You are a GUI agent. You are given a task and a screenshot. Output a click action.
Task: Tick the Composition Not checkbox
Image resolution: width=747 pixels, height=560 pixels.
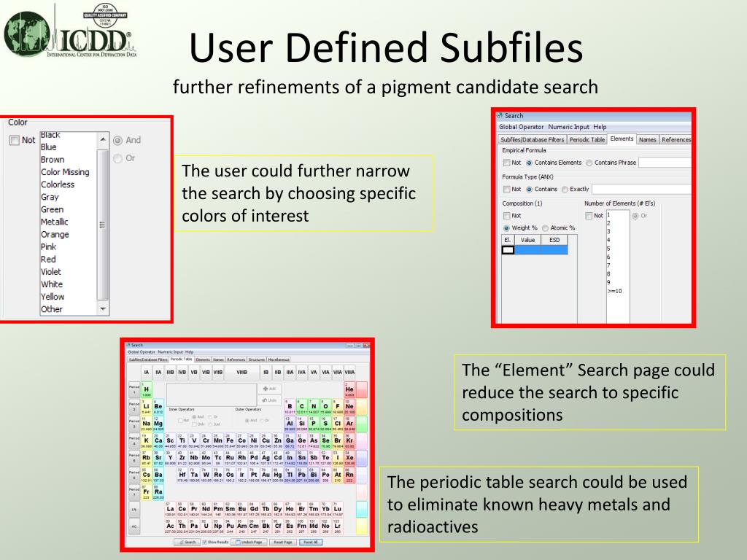(x=507, y=216)
